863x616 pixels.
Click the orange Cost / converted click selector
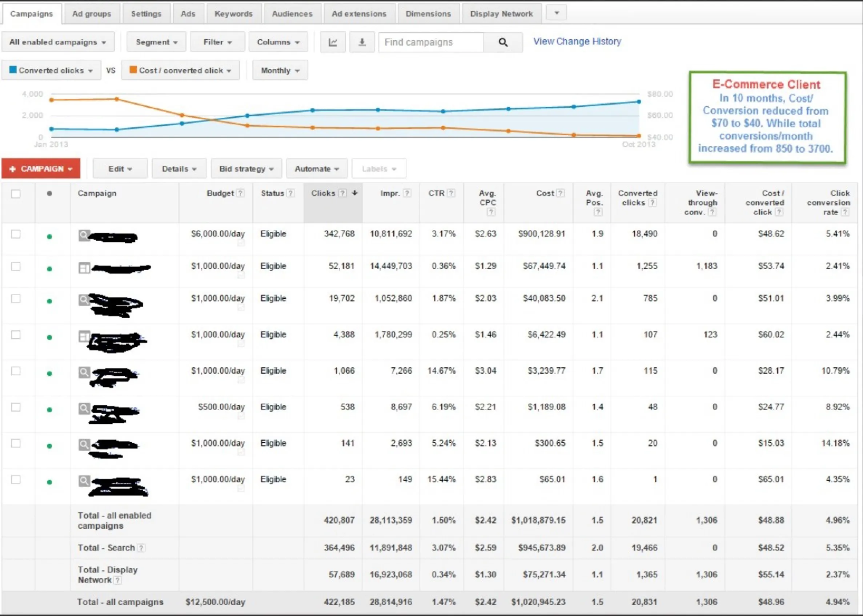pyautogui.click(x=180, y=70)
